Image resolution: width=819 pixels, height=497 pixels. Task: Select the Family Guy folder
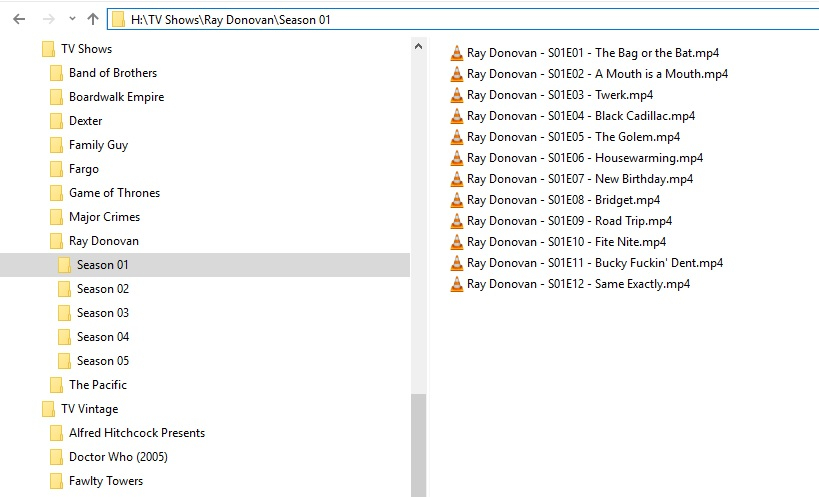98,145
